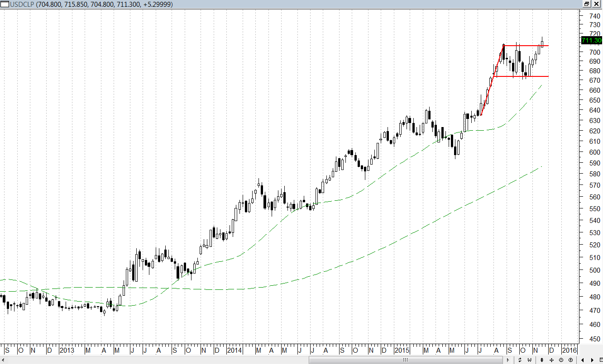Click the USDCLP title quote text

[x=91, y=4]
